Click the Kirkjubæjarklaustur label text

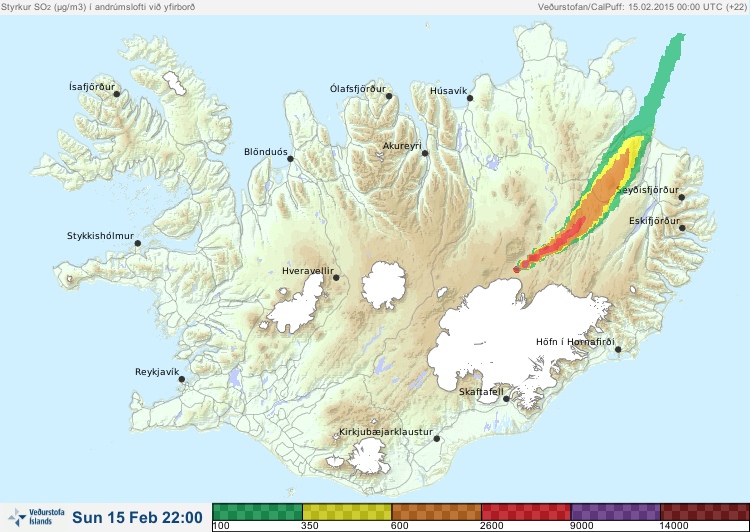coord(386,432)
